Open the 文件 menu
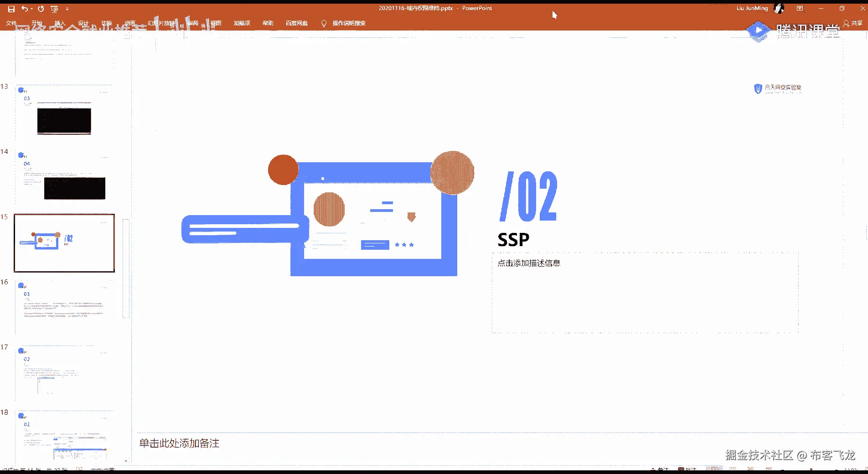 click(11, 23)
